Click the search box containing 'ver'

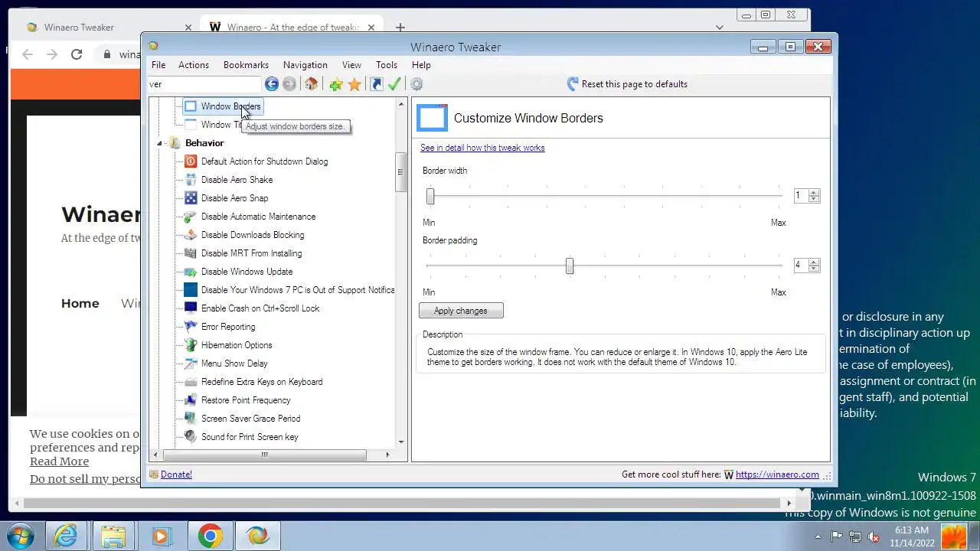pos(204,84)
